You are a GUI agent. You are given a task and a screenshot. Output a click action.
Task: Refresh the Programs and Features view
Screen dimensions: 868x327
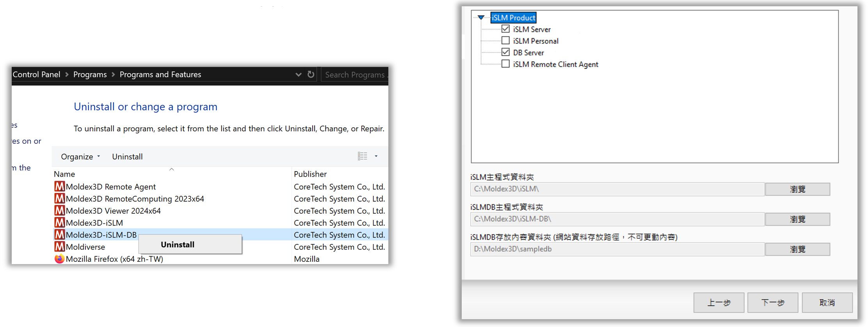311,74
